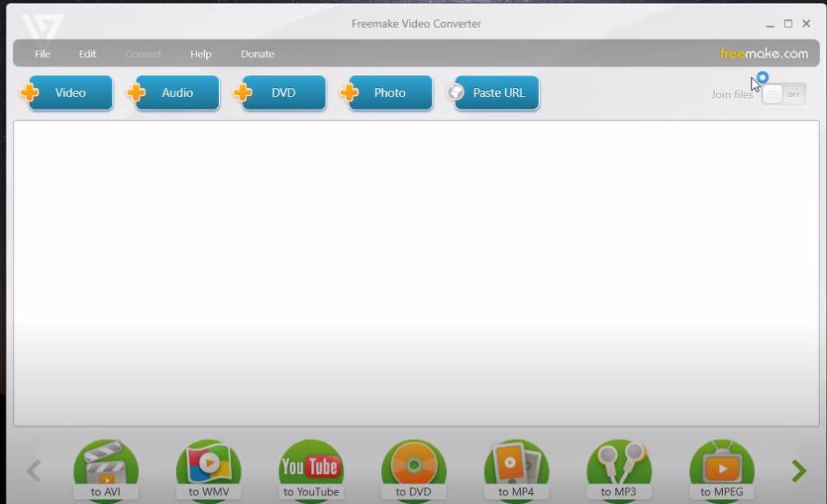The width and height of the screenshot is (827, 504).
Task: Add a video file with Video button
Action: (67, 93)
